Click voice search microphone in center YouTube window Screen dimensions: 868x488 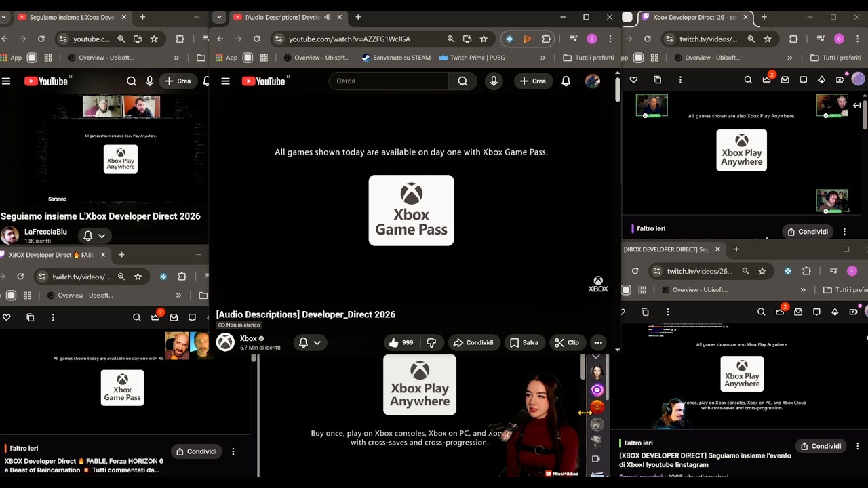pos(494,81)
